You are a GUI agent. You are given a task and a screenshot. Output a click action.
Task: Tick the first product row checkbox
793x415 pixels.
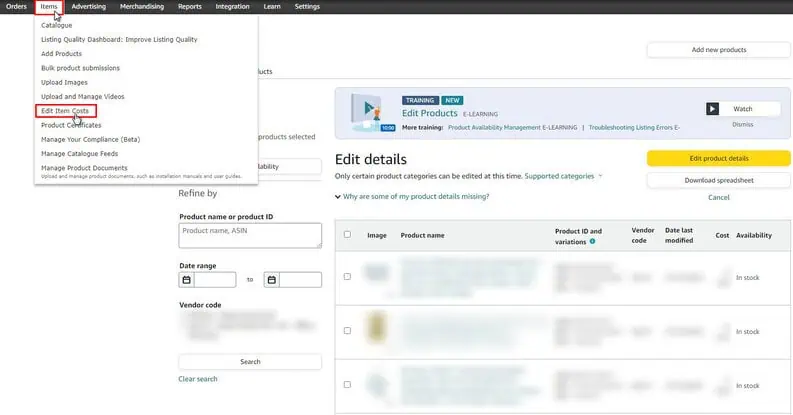click(347, 276)
